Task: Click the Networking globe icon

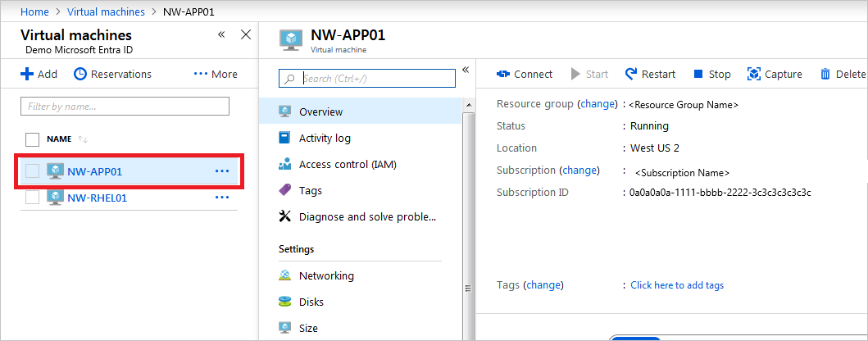Action: (285, 275)
